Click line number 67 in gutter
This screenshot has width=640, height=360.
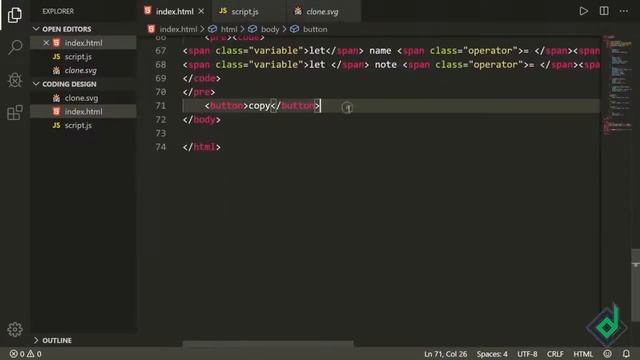coord(161,51)
